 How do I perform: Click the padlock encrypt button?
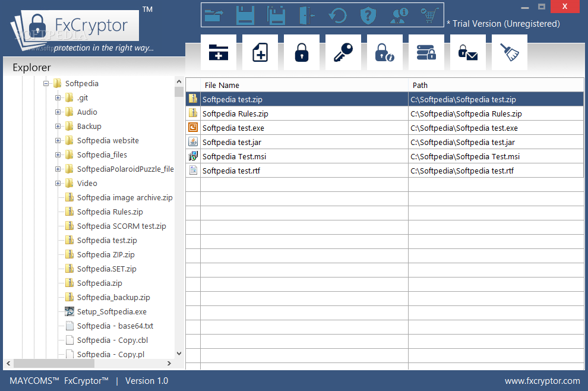pyautogui.click(x=302, y=52)
